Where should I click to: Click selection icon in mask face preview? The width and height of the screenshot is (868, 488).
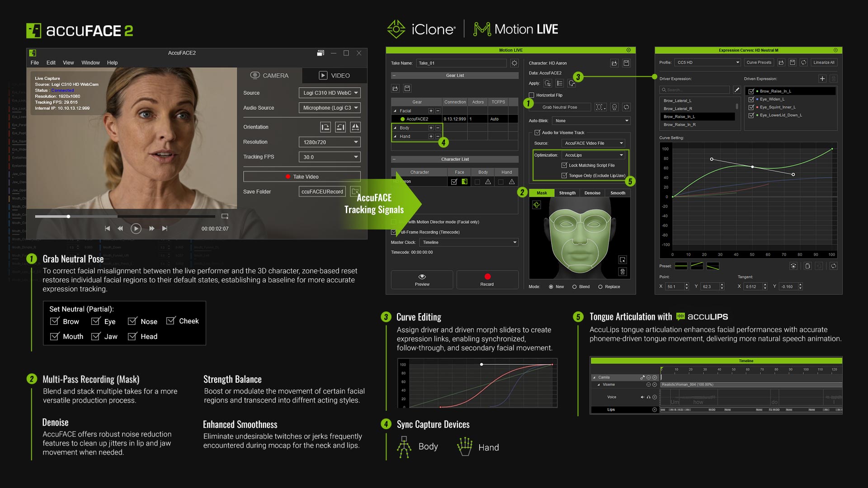[623, 260]
